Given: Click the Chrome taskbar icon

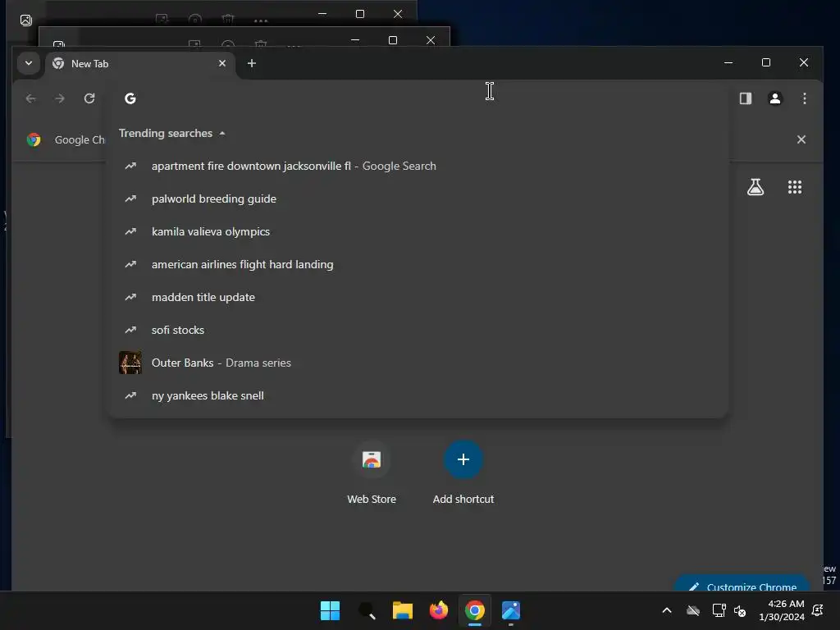Looking at the screenshot, I should click(475, 610).
